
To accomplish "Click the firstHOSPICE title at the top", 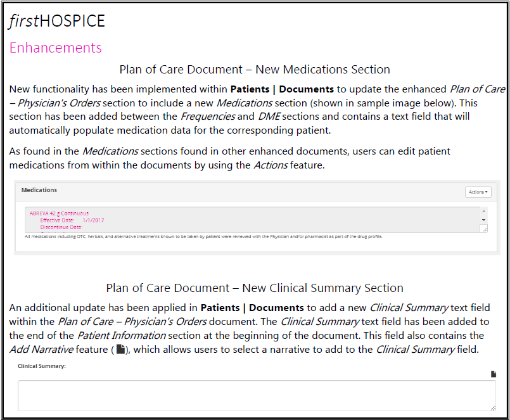I will click(57, 21).
